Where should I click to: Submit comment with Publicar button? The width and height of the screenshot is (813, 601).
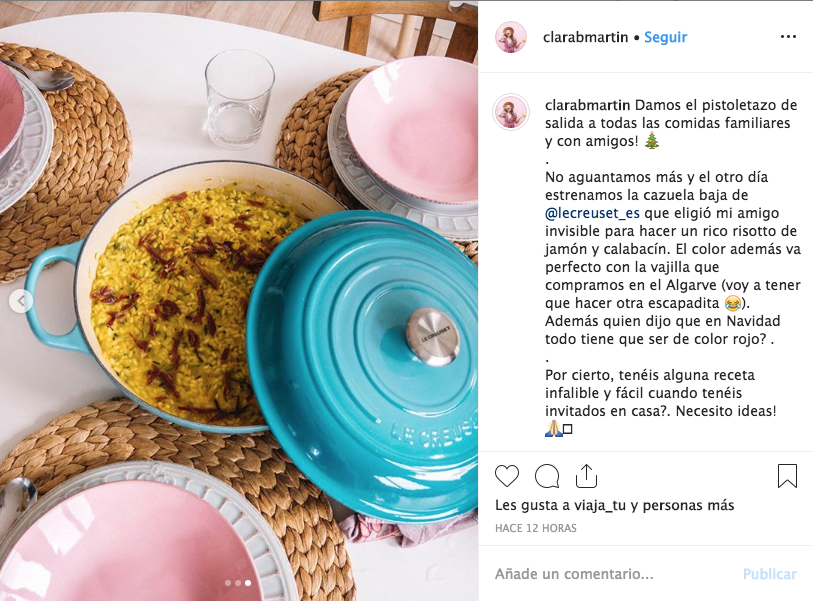[x=769, y=574]
